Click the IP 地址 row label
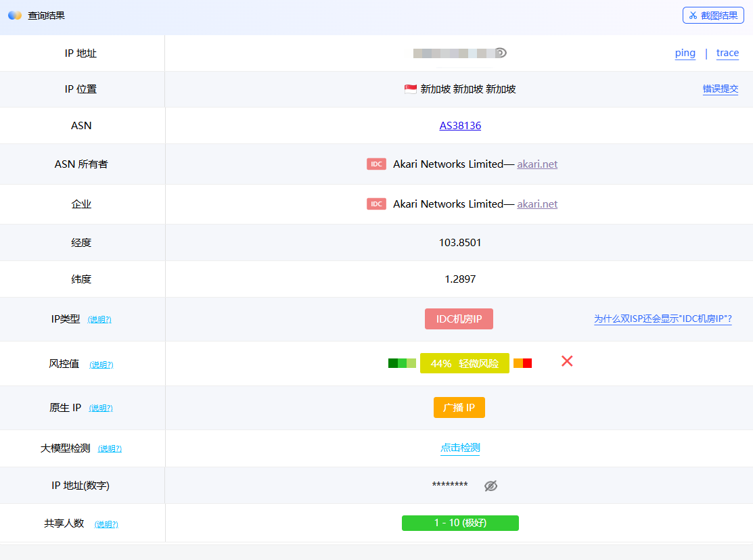This screenshot has width=753, height=560. [81, 53]
